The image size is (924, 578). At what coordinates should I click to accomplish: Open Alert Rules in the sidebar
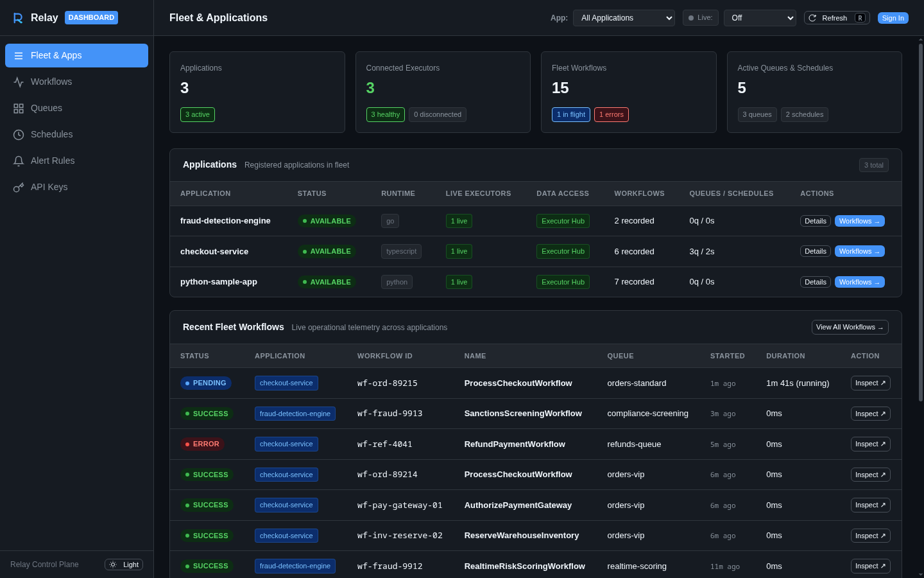76,161
